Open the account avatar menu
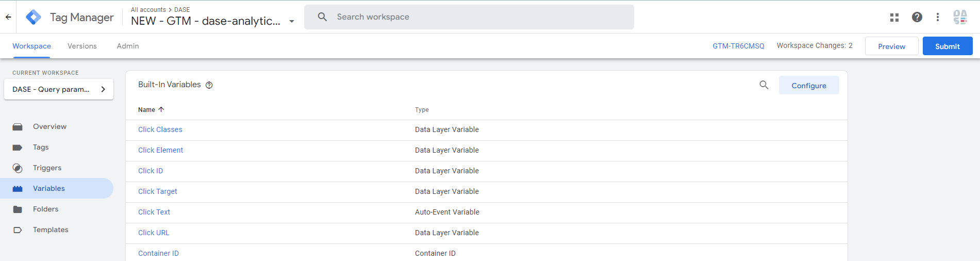The width and height of the screenshot is (980, 261). pos(960,17)
